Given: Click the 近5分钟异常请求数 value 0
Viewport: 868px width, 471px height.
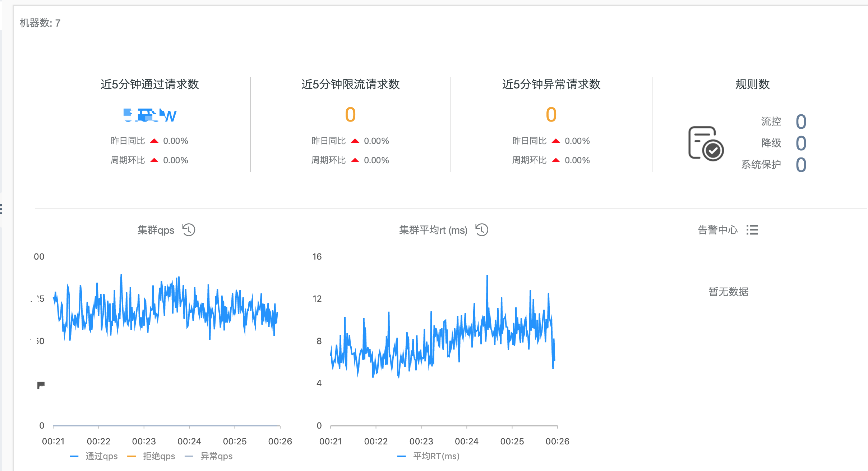Looking at the screenshot, I should click(551, 115).
